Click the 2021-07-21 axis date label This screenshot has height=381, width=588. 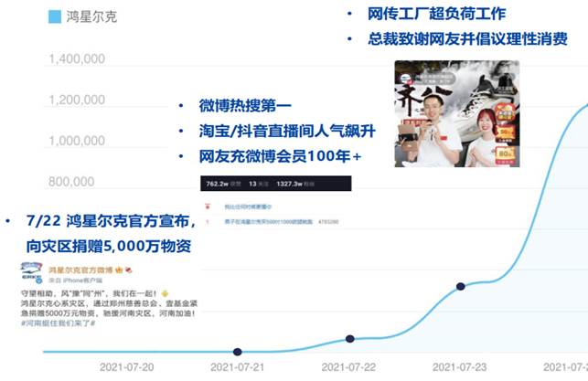238,367
